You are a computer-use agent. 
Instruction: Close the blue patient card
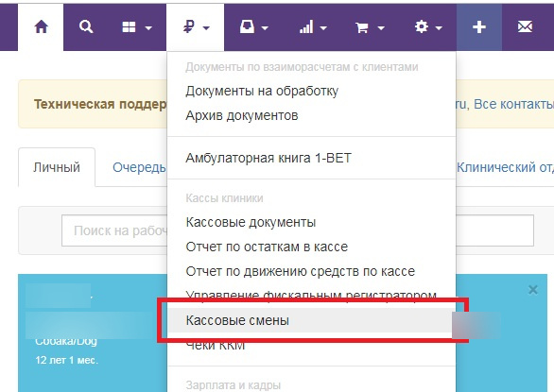point(533,290)
